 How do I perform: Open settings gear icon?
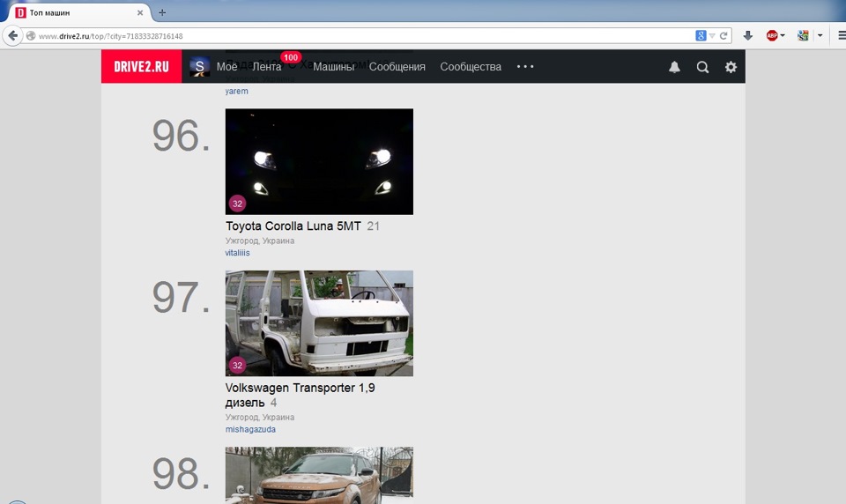731,67
